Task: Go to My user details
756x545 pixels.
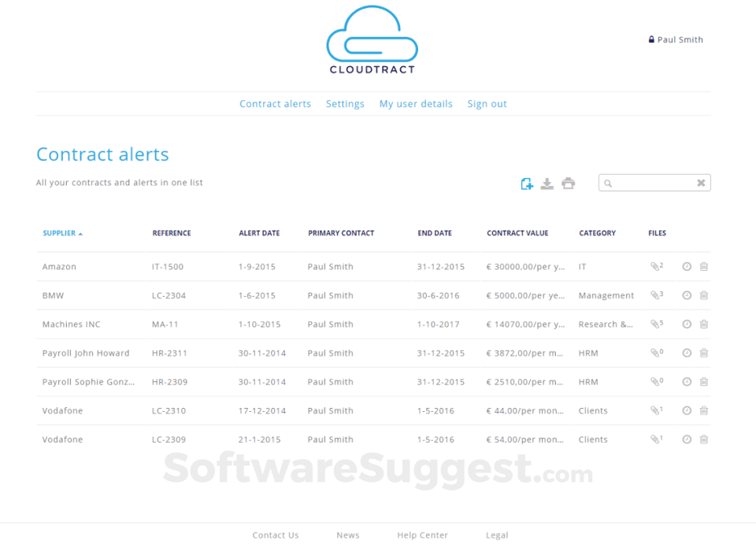Action: 416,104
